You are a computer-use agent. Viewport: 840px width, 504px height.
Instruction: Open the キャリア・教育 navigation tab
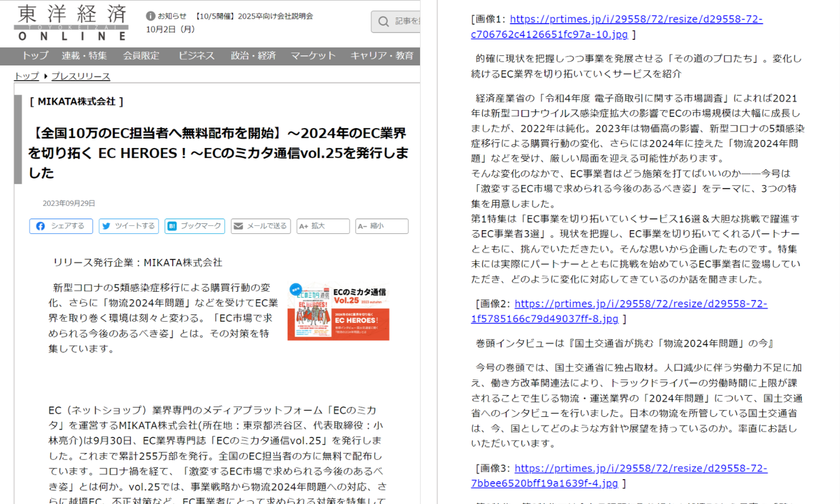[382, 56]
